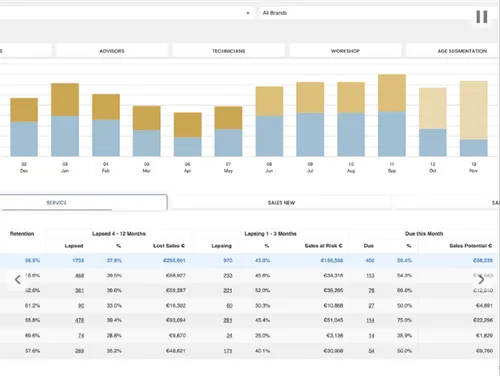Open the due count 113 link
Viewport: 500px width, 376px height.
(370, 276)
